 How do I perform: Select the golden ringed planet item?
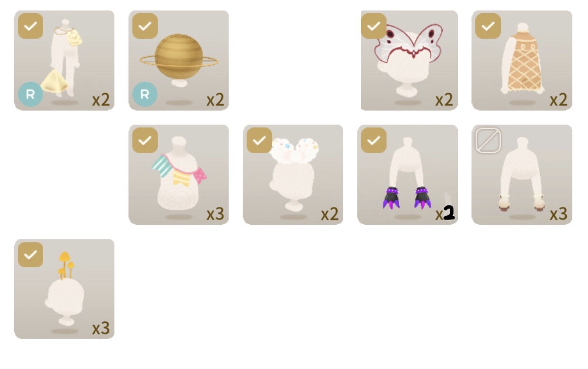pos(178,61)
